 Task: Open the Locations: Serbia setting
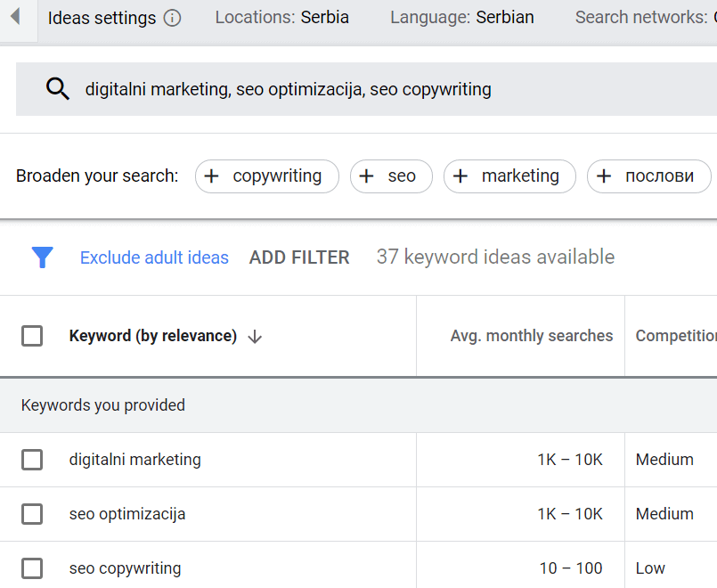click(281, 16)
